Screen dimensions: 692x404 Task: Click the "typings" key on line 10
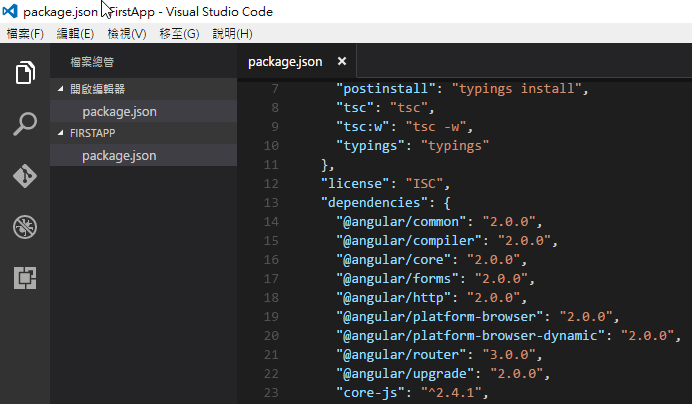[370, 146]
